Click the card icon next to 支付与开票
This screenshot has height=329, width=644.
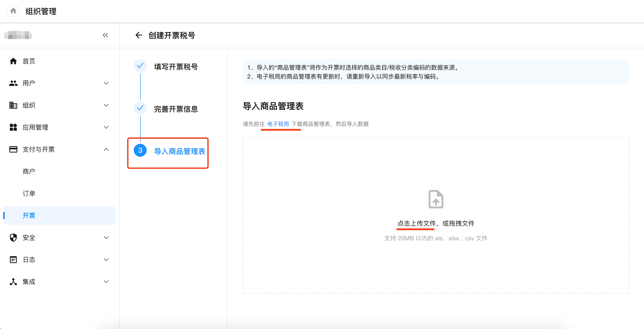pyautogui.click(x=13, y=150)
